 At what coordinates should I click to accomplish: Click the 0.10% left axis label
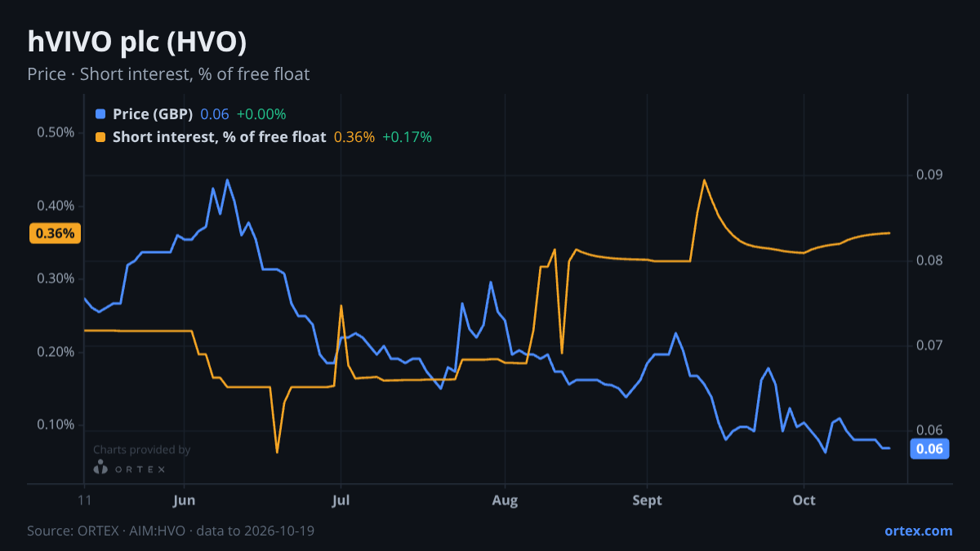tap(56, 424)
